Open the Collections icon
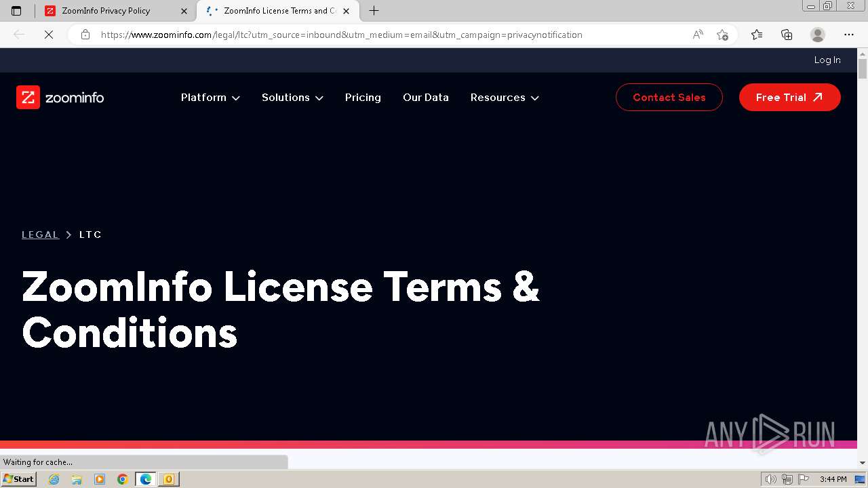This screenshot has width=868, height=488. coord(787,35)
